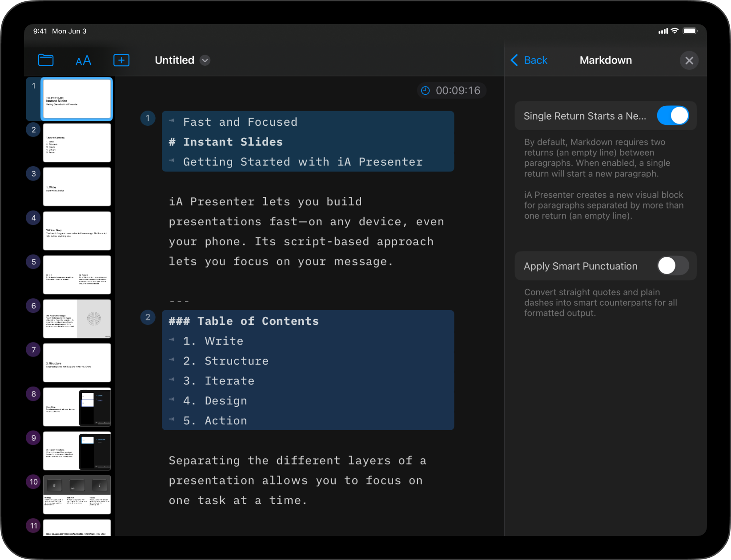Open the file library folder icon
This screenshot has width=731, height=560.
(46, 60)
